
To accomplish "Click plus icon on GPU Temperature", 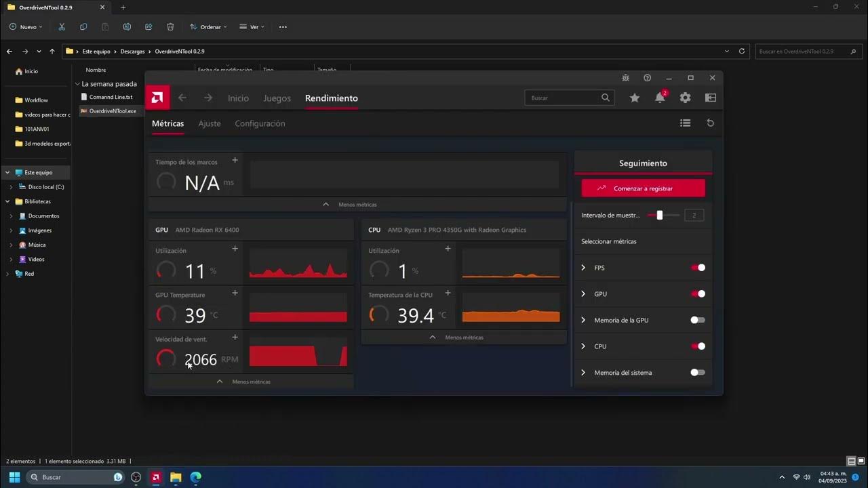I will tap(235, 293).
